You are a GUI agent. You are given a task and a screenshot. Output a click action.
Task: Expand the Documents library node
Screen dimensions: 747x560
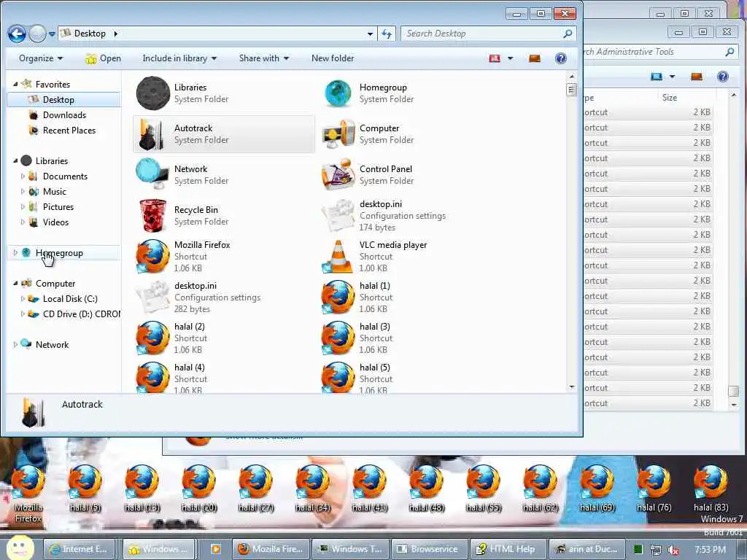[x=23, y=176]
